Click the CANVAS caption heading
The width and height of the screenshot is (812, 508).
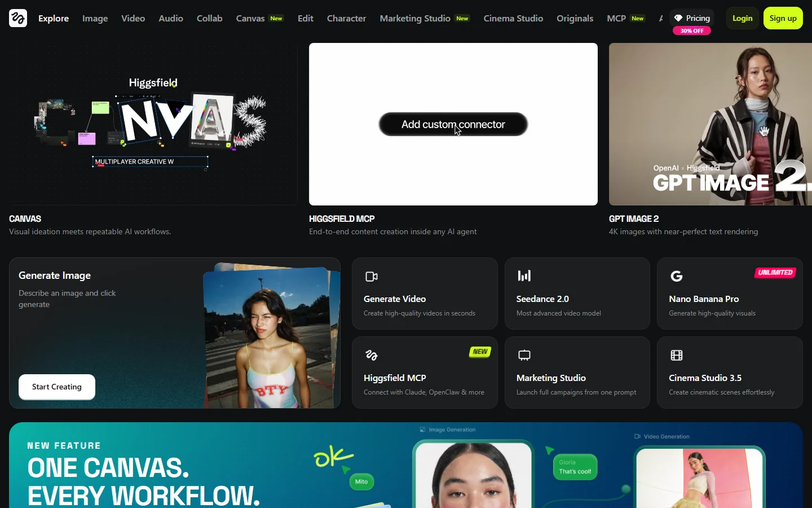(25, 218)
